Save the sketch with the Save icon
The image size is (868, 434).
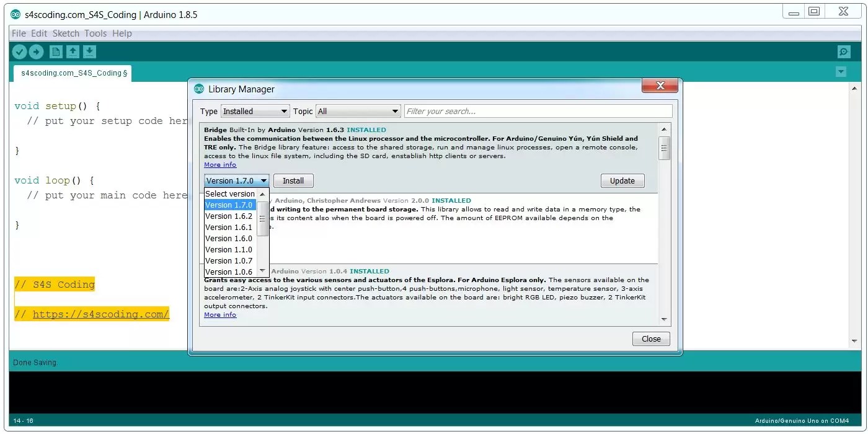click(89, 51)
